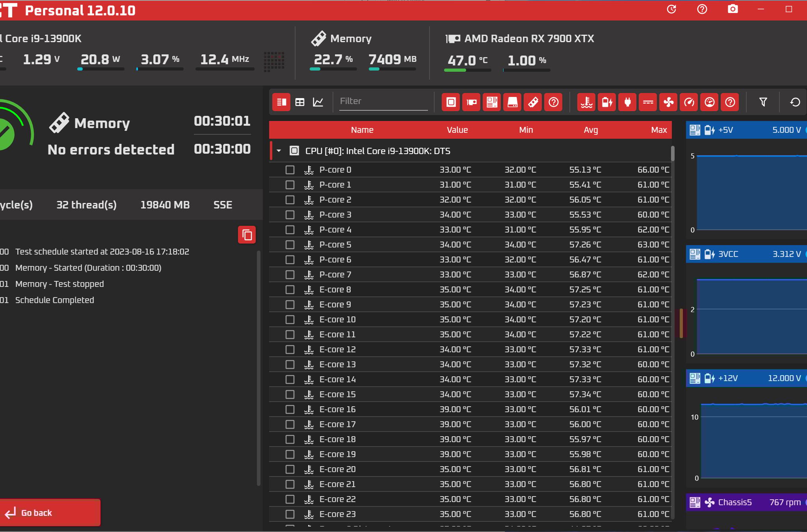Click the reset min/max refresh icon

point(795,102)
